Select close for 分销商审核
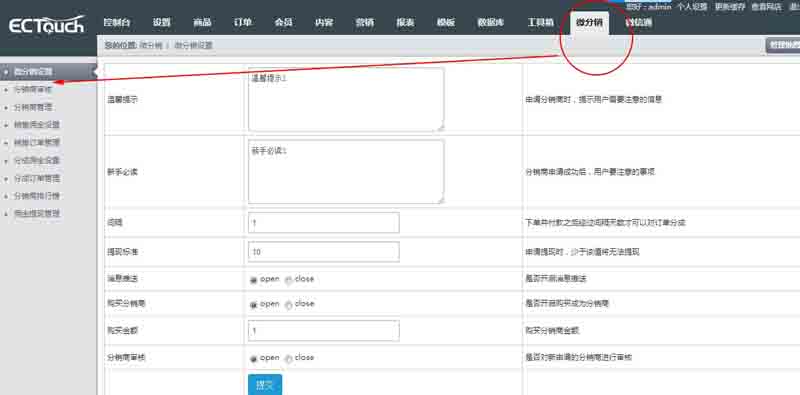Image resolution: width=800 pixels, height=395 pixels. click(x=288, y=359)
